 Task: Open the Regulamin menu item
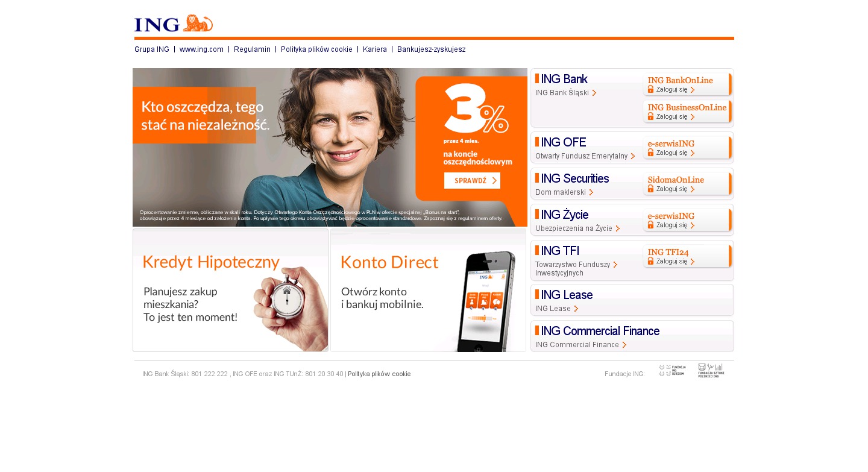(x=252, y=49)
